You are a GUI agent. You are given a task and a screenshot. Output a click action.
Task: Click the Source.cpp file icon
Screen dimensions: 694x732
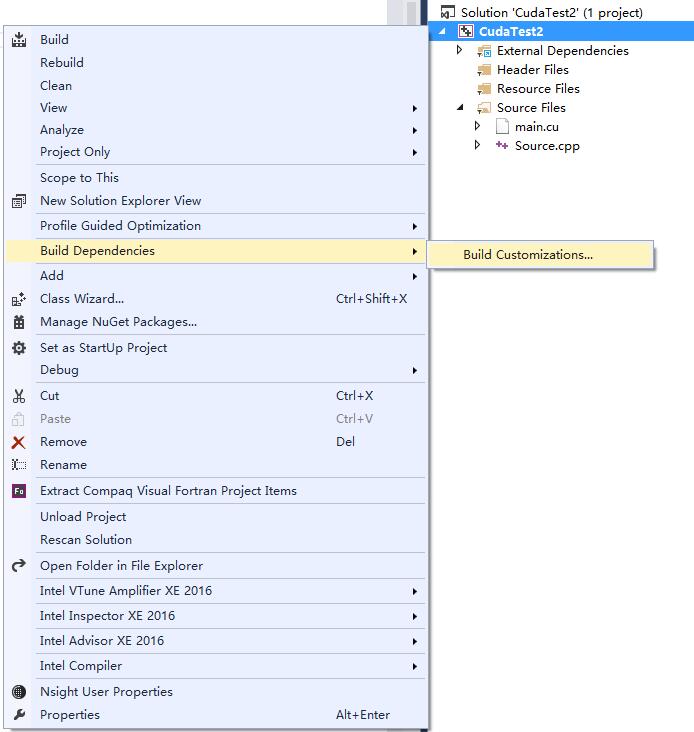(x=502, y=146)
